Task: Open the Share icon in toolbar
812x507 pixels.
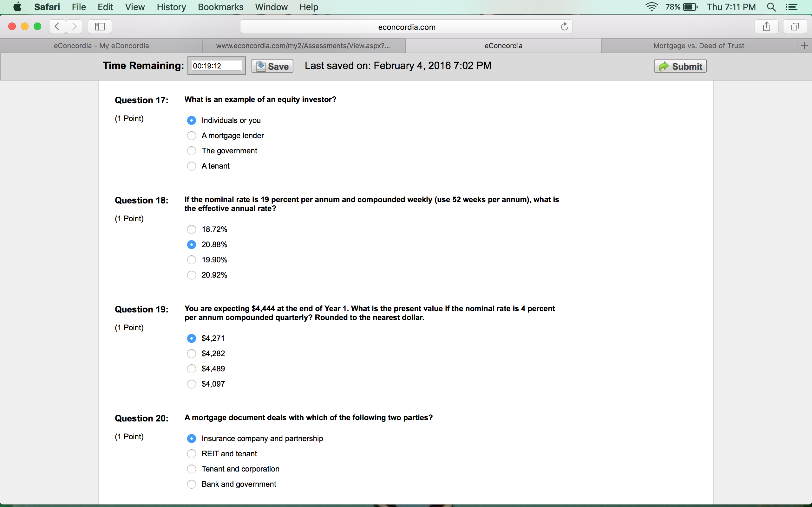Action: pos(766,27)
